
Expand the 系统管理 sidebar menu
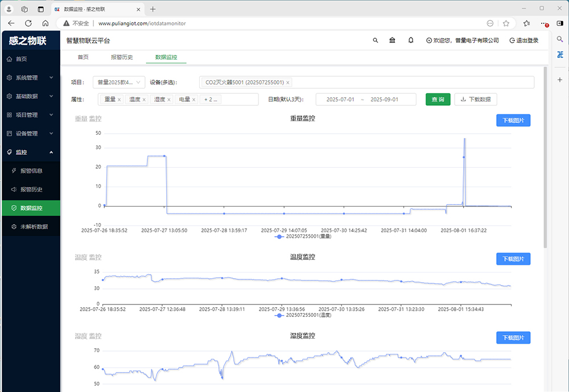(x=30, y=78)
